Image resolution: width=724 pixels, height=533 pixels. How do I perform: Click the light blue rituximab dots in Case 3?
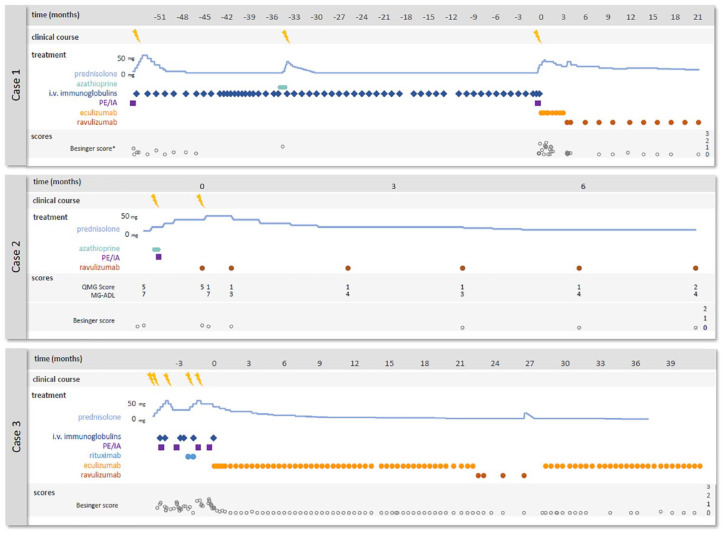click(190, 457)
